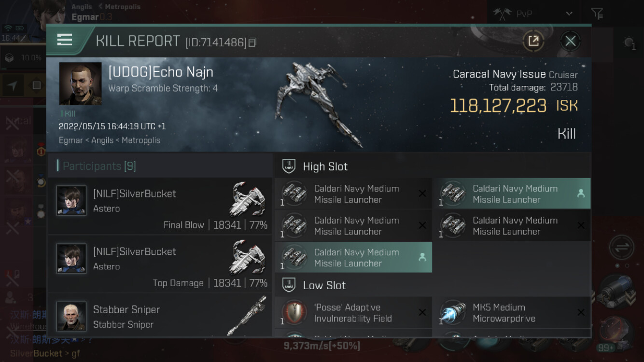View Stabber Sniper participant entry
This screenshot has height=362, width=644.
160,315
